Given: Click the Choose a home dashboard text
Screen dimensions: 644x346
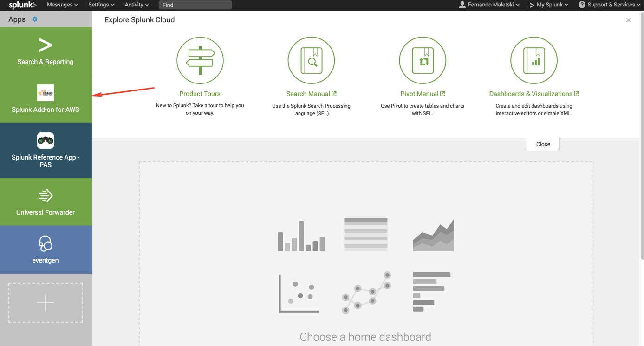Looking at the screenshot, I should (365, 337).
